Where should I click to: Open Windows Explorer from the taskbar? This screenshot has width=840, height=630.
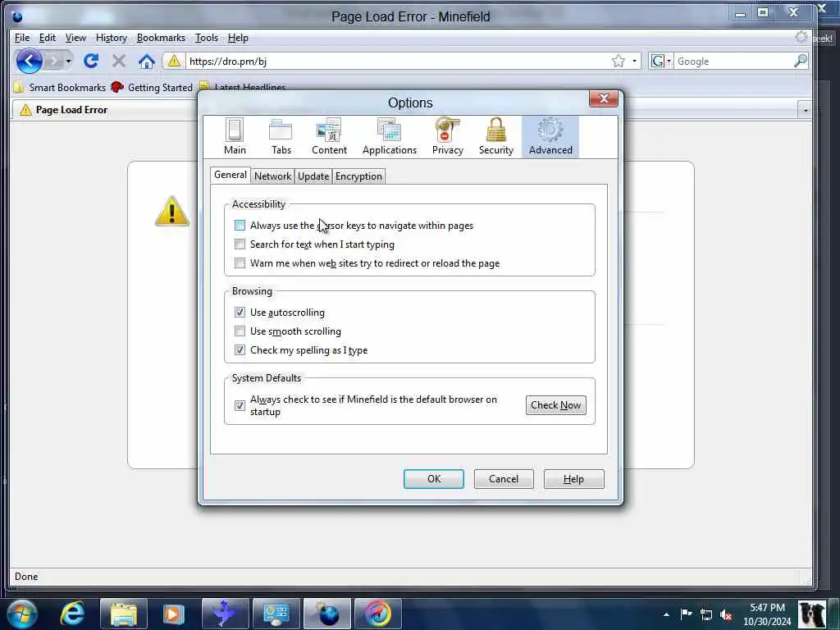coord(124,614)
